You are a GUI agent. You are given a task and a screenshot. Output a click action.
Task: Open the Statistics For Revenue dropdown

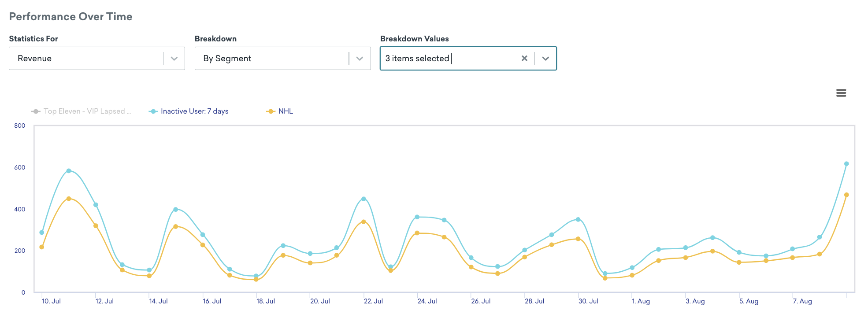(97, 58)
